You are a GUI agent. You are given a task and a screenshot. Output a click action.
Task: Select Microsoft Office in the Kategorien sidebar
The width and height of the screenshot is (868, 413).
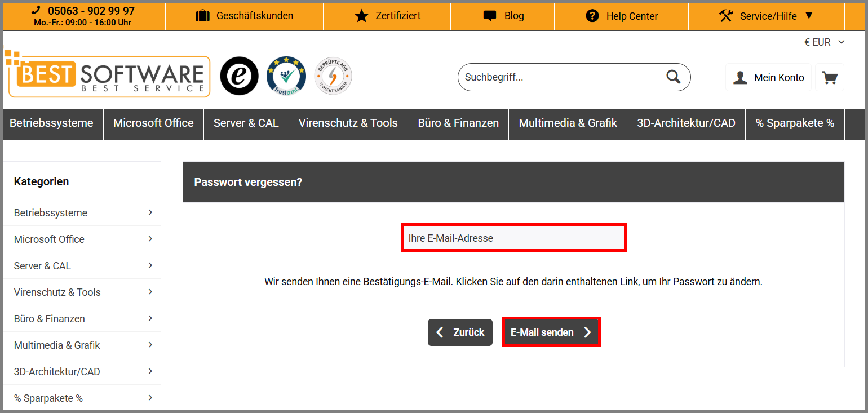[x=82, y=239]
